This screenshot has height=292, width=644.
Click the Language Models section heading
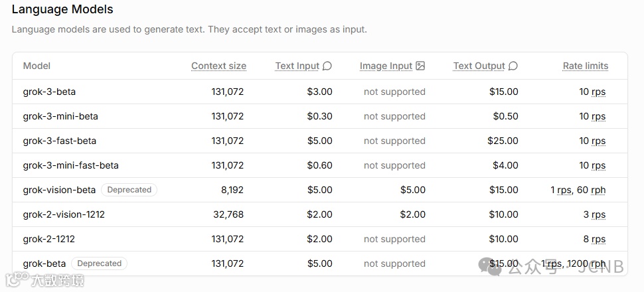[62, 10]
